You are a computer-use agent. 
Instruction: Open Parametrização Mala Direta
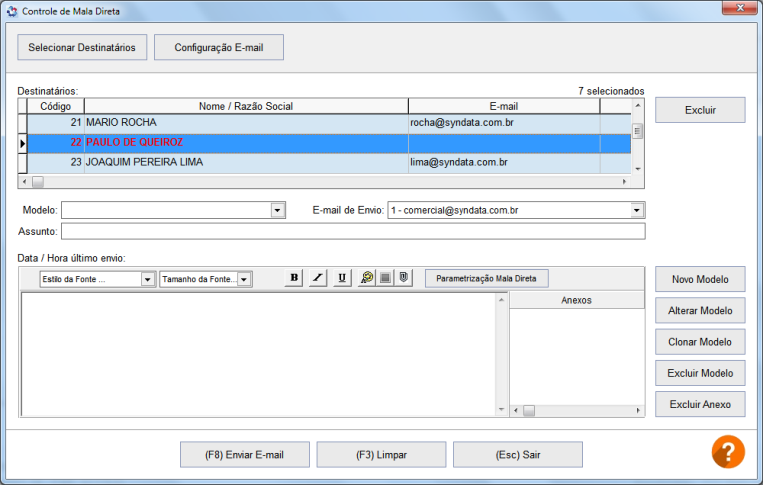[x=487, y=278]
